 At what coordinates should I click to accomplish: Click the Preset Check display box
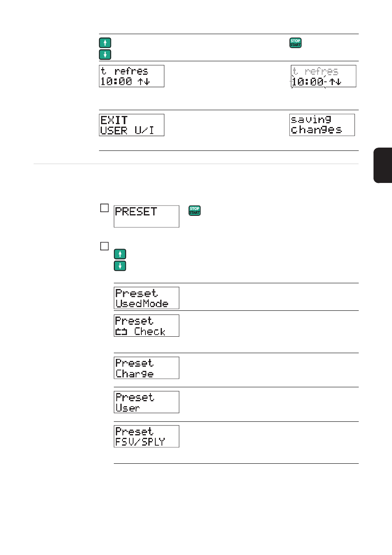coord(146,326)
